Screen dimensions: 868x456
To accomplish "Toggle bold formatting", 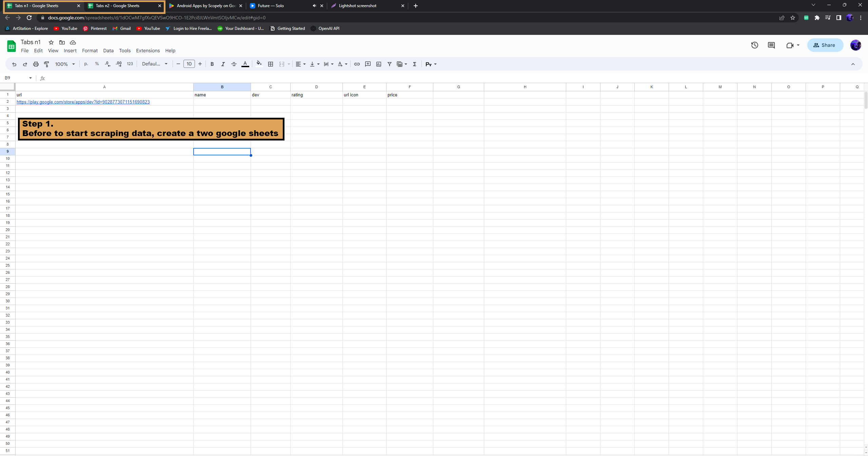I will click(212, 64).
